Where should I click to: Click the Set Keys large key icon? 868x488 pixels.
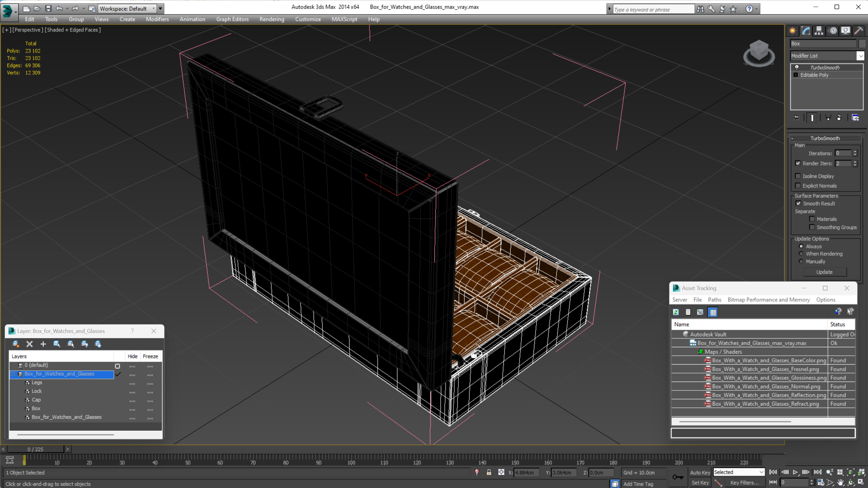678,477
